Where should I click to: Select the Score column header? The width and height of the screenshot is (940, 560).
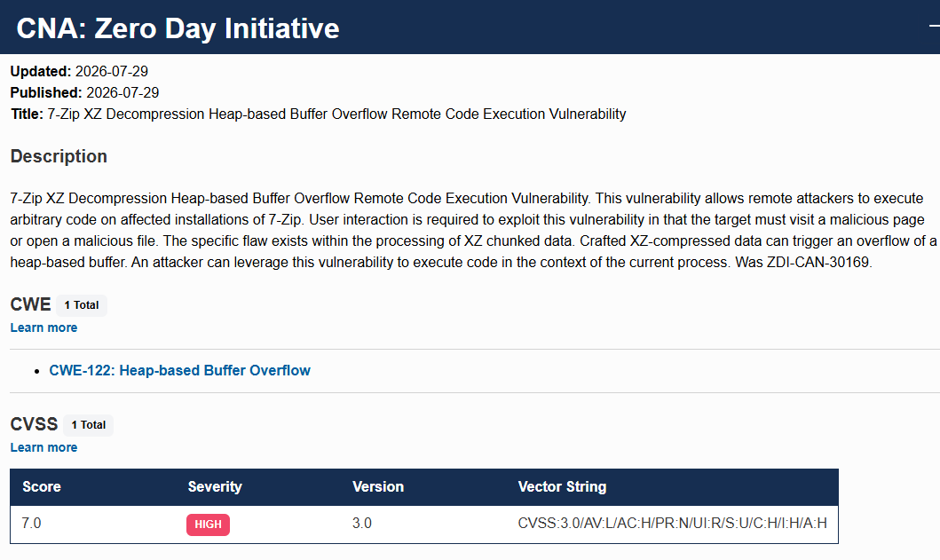(42, 487)
